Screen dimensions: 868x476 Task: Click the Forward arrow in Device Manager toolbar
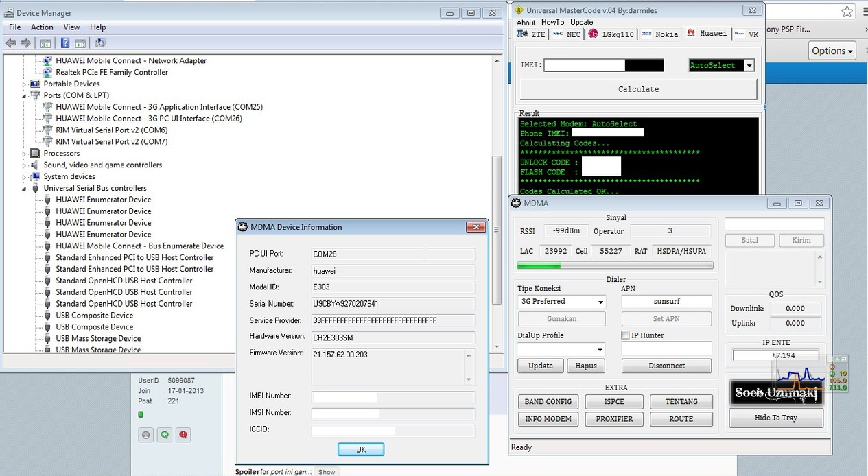[25, 43]
